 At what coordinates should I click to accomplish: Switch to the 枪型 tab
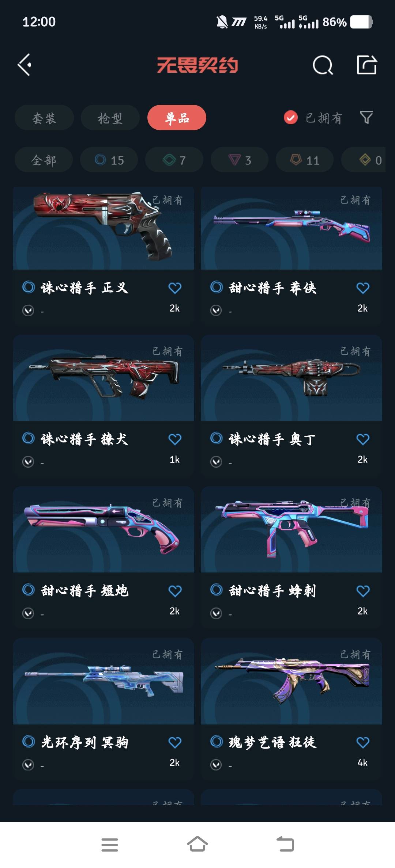(x=110, y=118)
